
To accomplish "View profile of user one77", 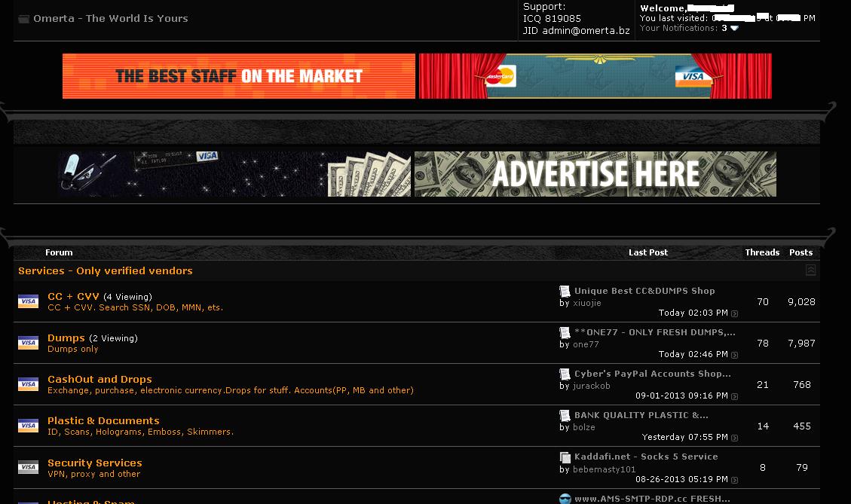I will pos(586,344).
